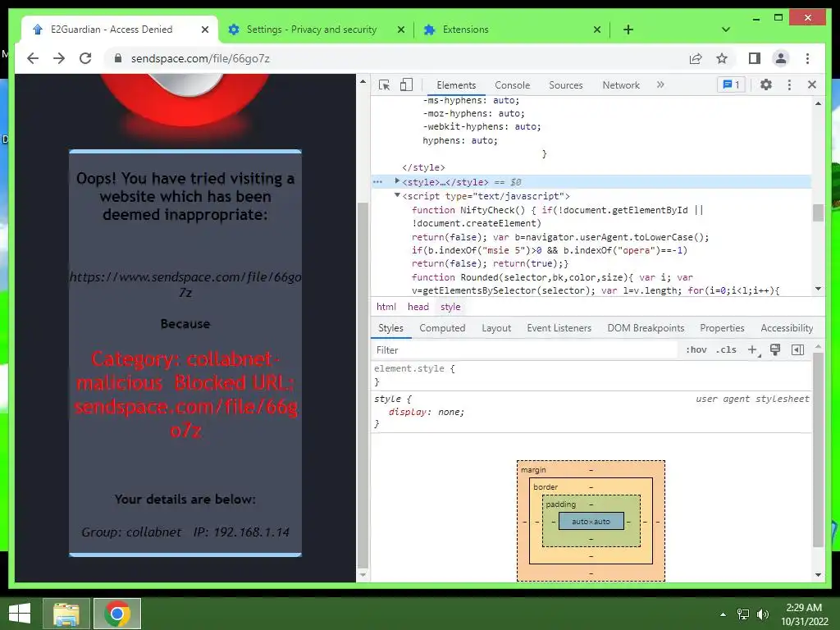Open the Chrome profile avatar
Screen dimensions: 840x630
781,58
